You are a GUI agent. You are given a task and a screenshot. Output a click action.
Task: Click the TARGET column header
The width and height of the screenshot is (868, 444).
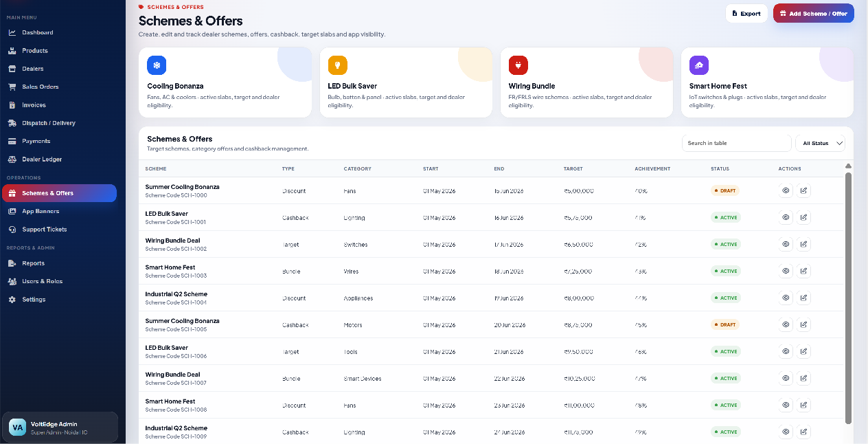573,168
